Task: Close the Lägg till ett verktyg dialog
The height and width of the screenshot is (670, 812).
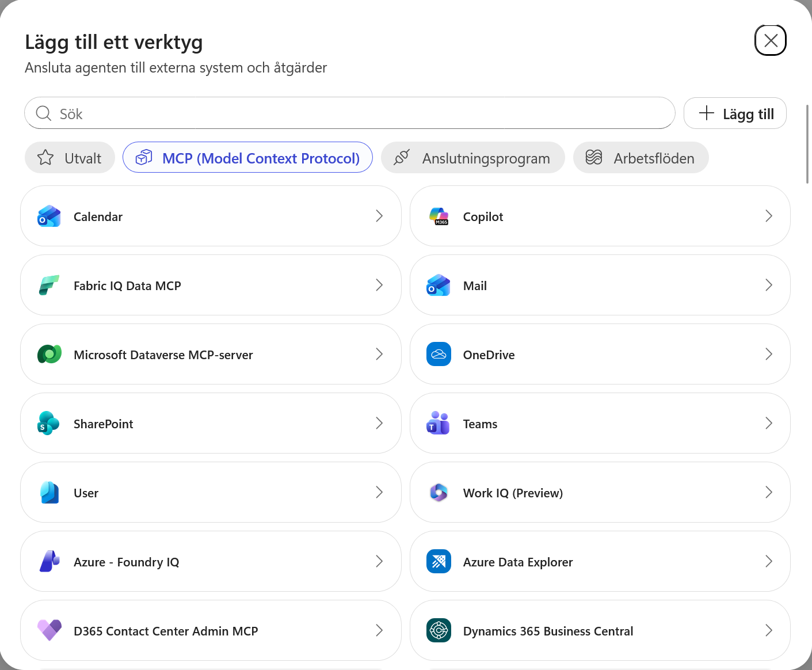Action: pyautogui.click(x=771, y=40)
